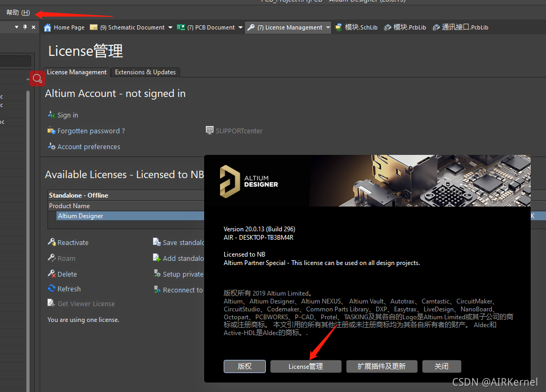Click the Delete link
This screenshot has width=546, height=392.
[67, 275]
